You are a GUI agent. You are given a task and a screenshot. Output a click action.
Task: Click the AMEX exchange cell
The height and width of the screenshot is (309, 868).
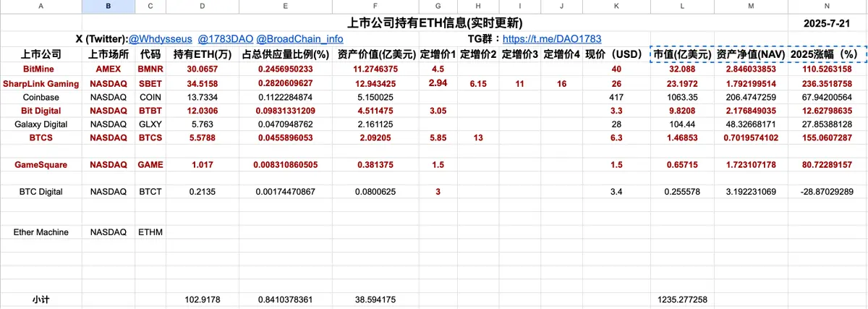coord(109,69)
